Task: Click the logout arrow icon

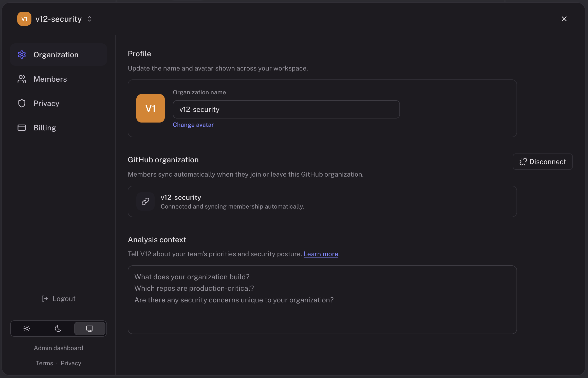Action: click(x=45, y=299)
